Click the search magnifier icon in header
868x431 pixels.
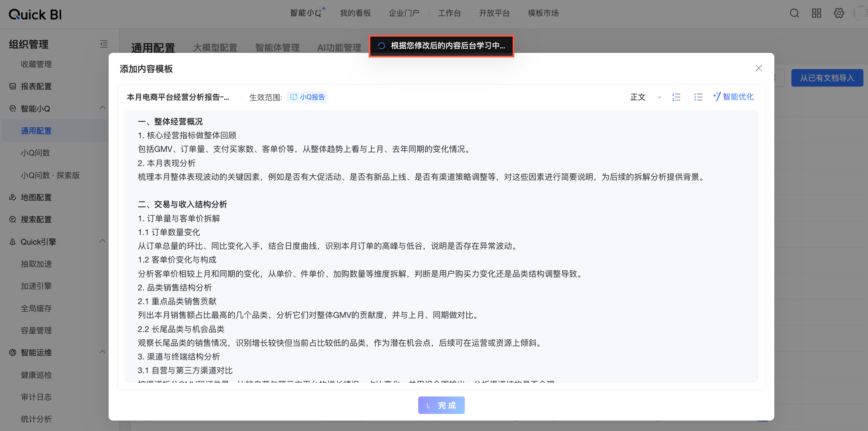coord(794,13)
